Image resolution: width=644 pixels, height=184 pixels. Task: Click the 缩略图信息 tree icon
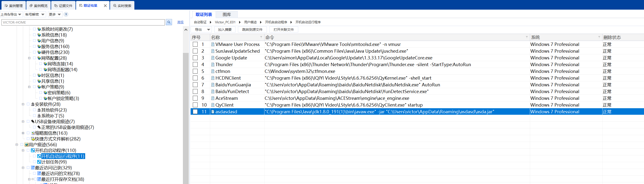(33, 133)
